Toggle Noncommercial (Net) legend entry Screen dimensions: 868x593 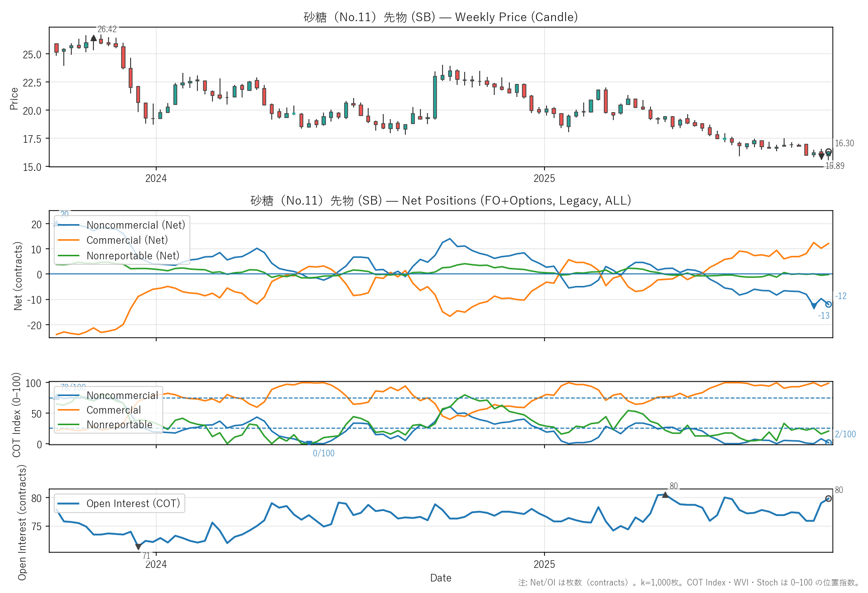pyautogui.click(x=136, y=225)
